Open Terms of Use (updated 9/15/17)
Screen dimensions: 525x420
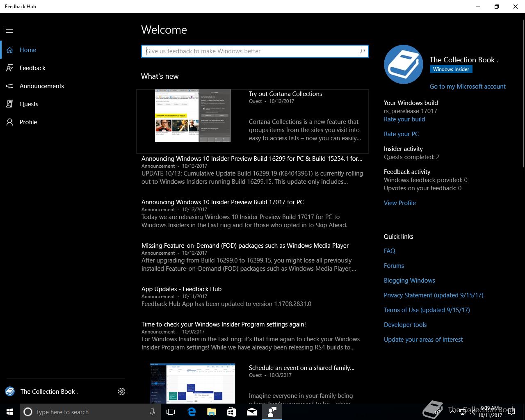427,310
